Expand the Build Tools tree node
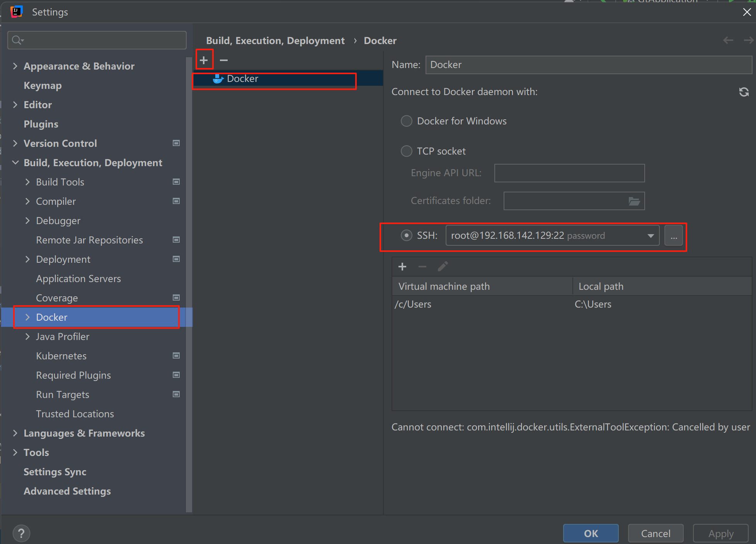This screenshot has height=544, width=756. pos(27,182)
